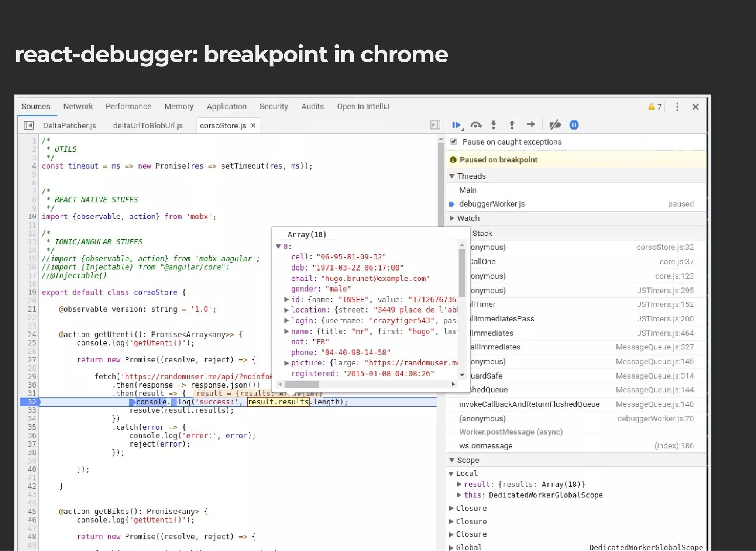Open the Open In IntelliJ tab
This screenshot has height=551, width=756.
click(x=363, y=106)
